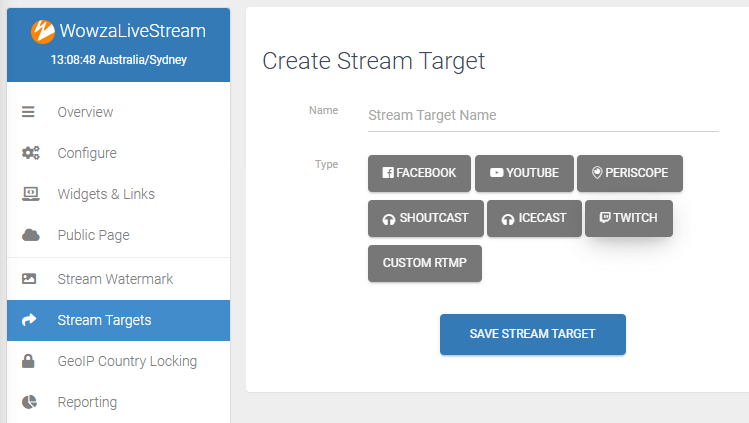Open the Widgets & Links menu item
This screenshot has width=749, height=423.
click(x=118, y=194)
